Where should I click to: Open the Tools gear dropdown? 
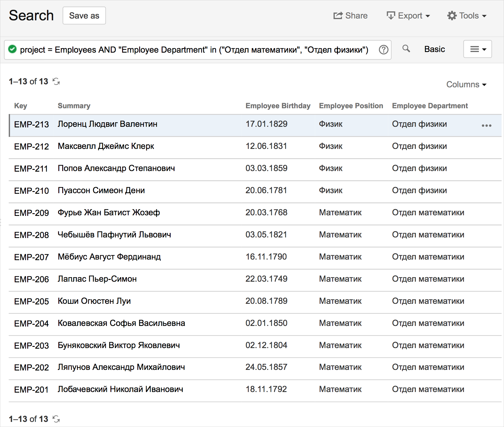pos(467,16)
